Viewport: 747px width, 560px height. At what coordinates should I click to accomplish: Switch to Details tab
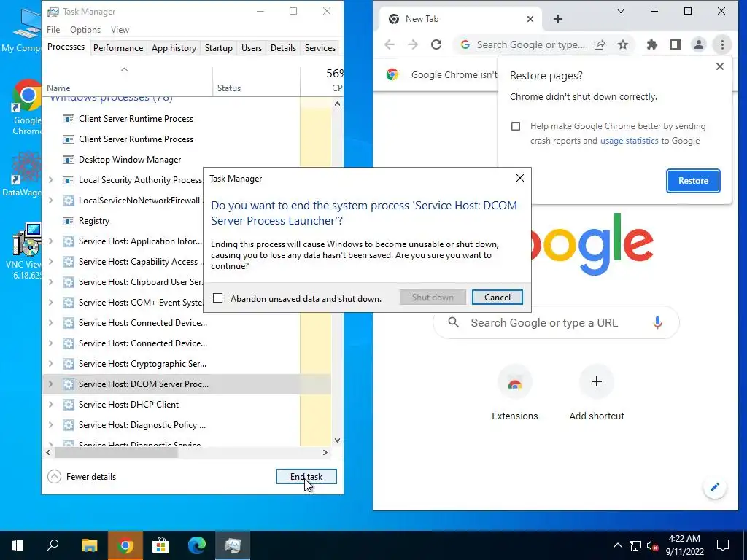[284, 48]
